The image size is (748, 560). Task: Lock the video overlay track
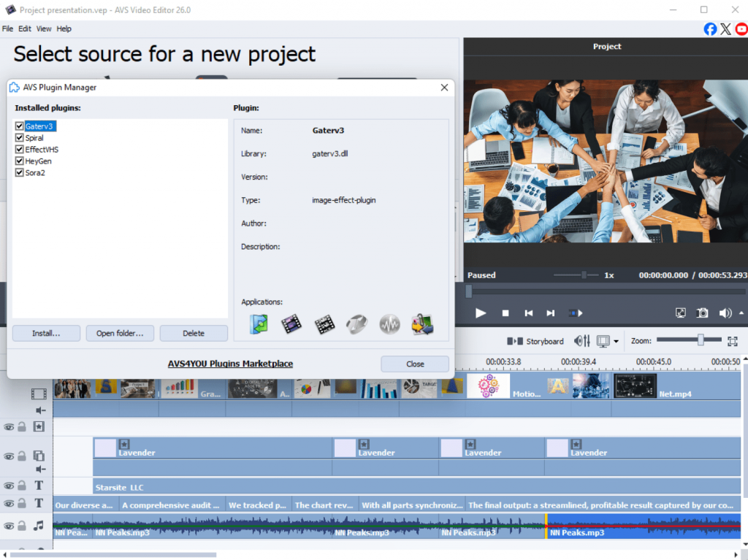coord(22,456)
